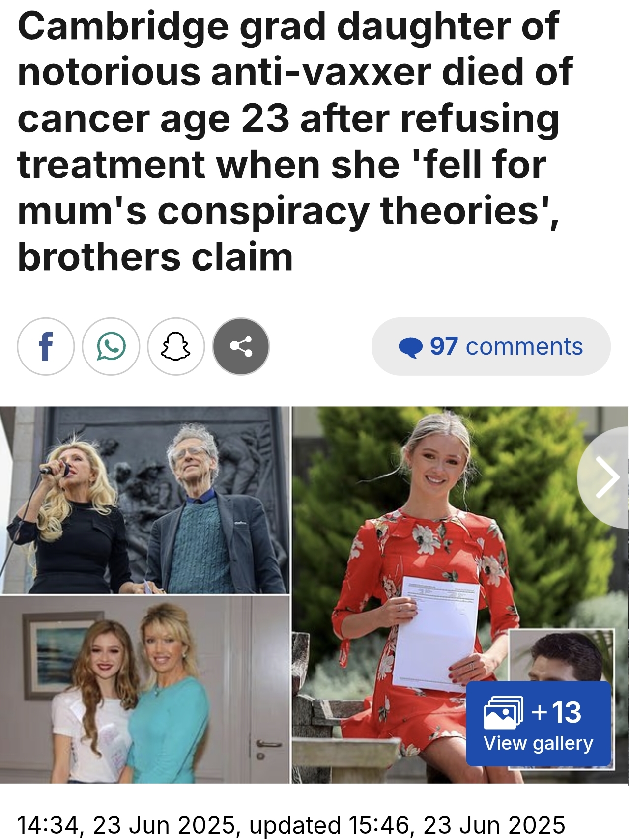This screenshot has width=629, height=840.
Task: Advance to the next gallery image arrow
Action: 607,477
